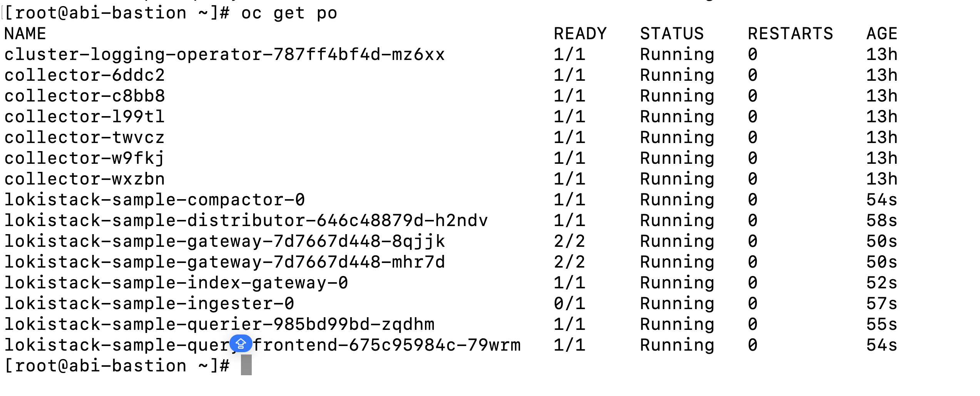Screen dimensions: 980x396
Task: Click the NAME column header
Action: pos(25,34)
